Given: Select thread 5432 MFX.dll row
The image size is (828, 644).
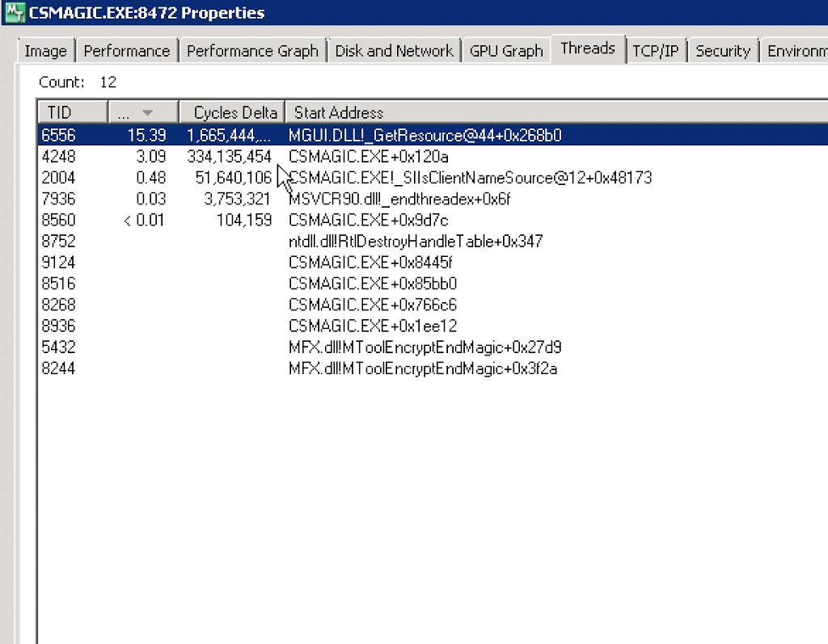Looking at the screenshot, I should 425,347.
